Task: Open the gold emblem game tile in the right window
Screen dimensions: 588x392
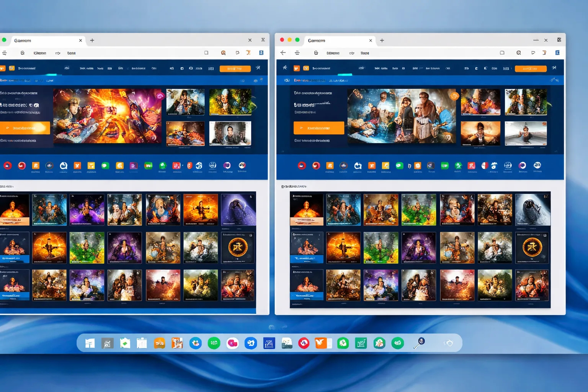Action: [x=532, y=247]
